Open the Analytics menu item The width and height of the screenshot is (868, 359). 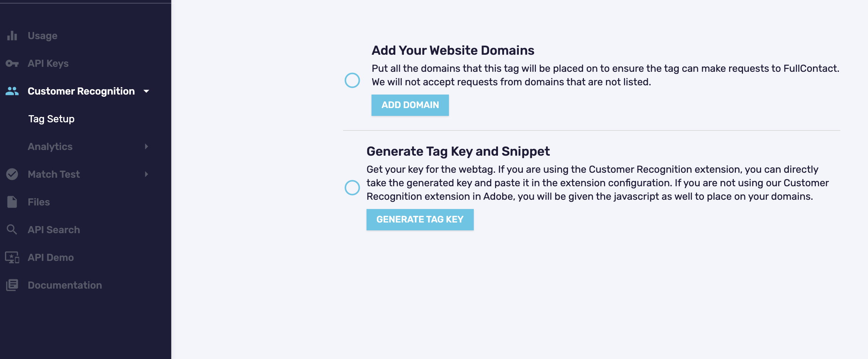pos(50,146)
